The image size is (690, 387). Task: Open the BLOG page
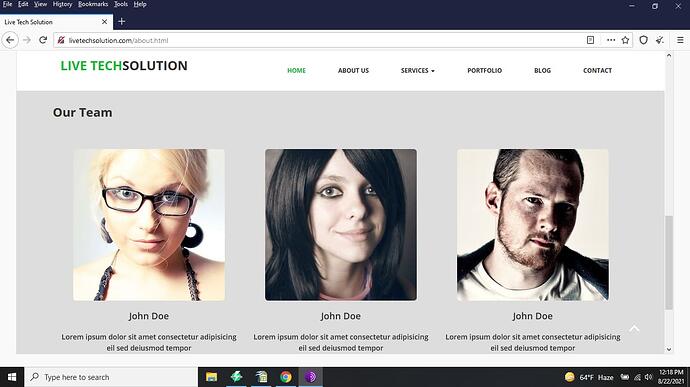click(x=542, y=70)
